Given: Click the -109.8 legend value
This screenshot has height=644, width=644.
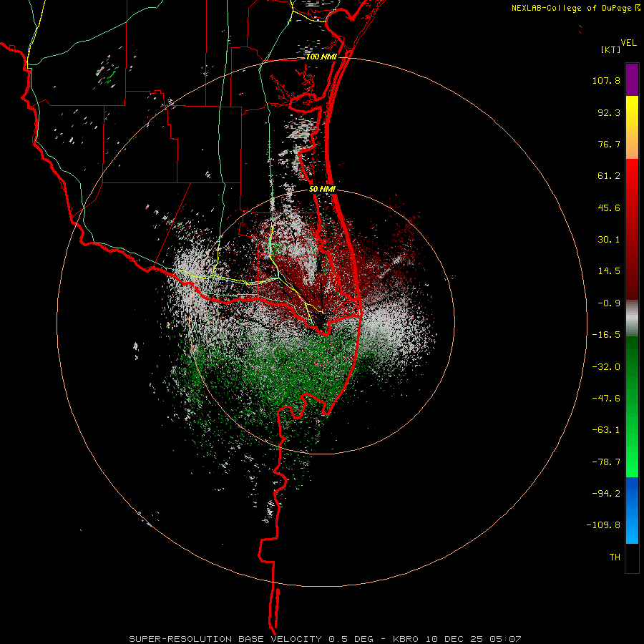Looking at the screenshot, I should click(x=603, y=525).
